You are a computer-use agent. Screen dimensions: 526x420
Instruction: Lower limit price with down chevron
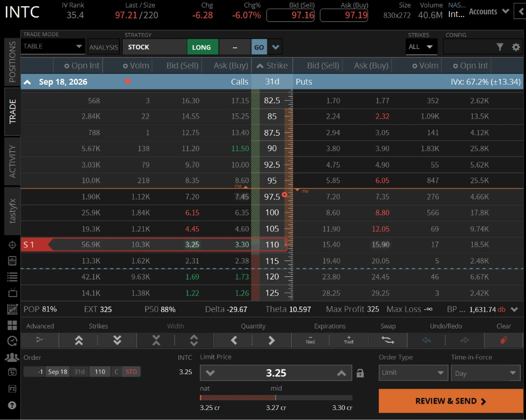210,373
